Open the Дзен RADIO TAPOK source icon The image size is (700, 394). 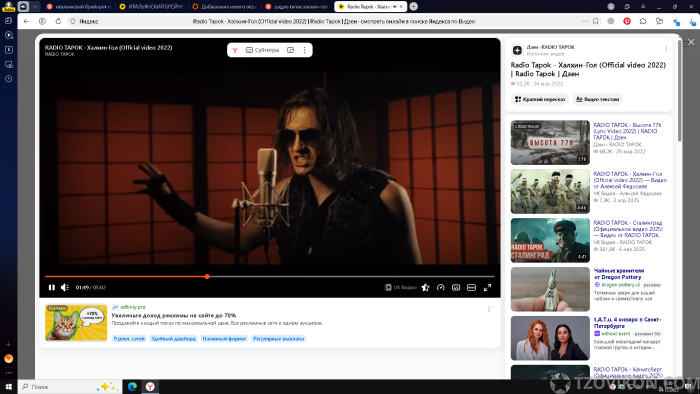tap(517, 50)
